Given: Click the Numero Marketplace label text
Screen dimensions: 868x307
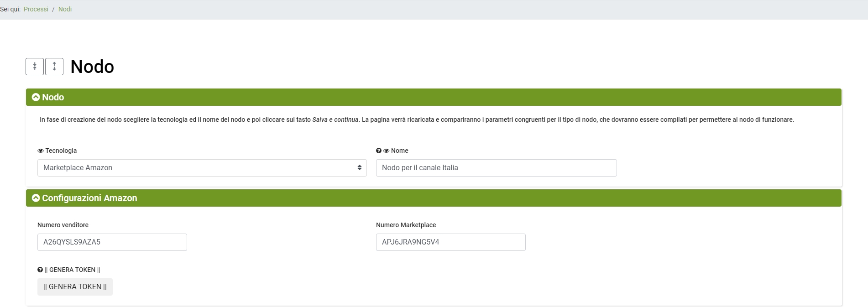Looking at the screenshot, I should coord(406,225).
